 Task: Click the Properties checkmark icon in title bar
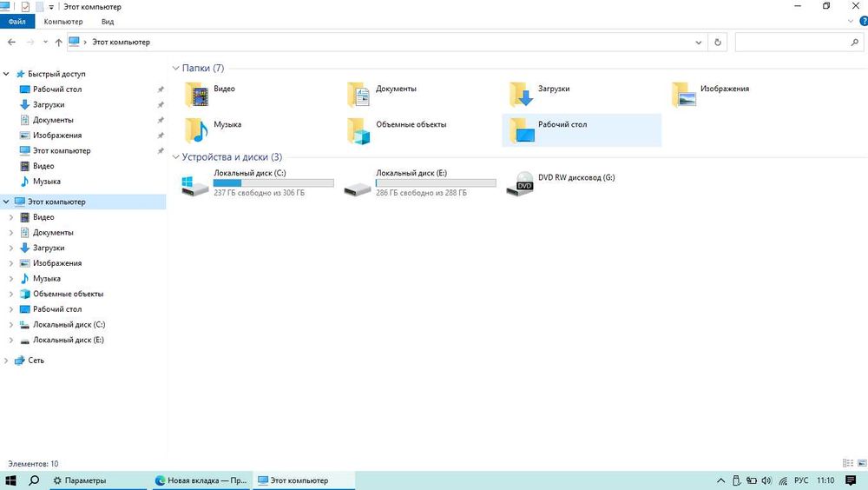click(x=25, y=7)
